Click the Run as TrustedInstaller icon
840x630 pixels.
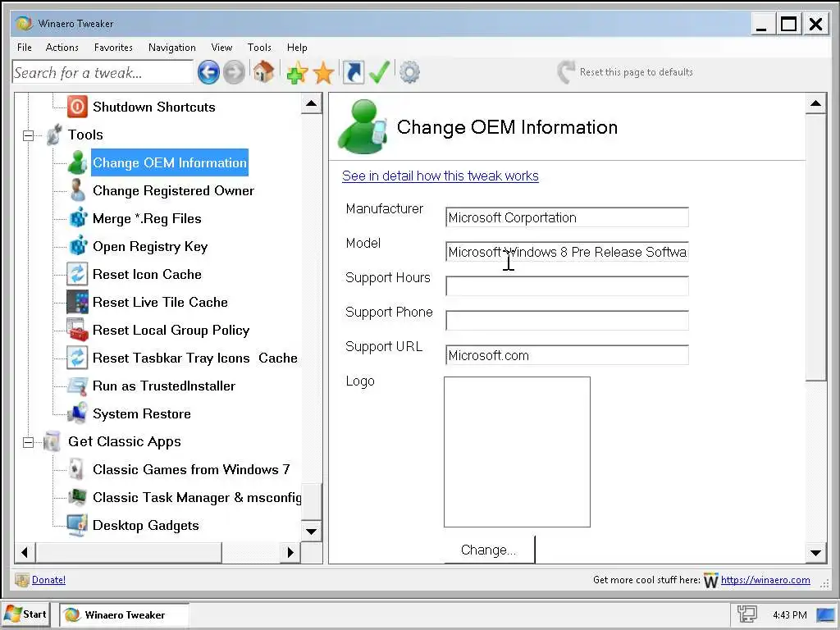click(77, 386)
